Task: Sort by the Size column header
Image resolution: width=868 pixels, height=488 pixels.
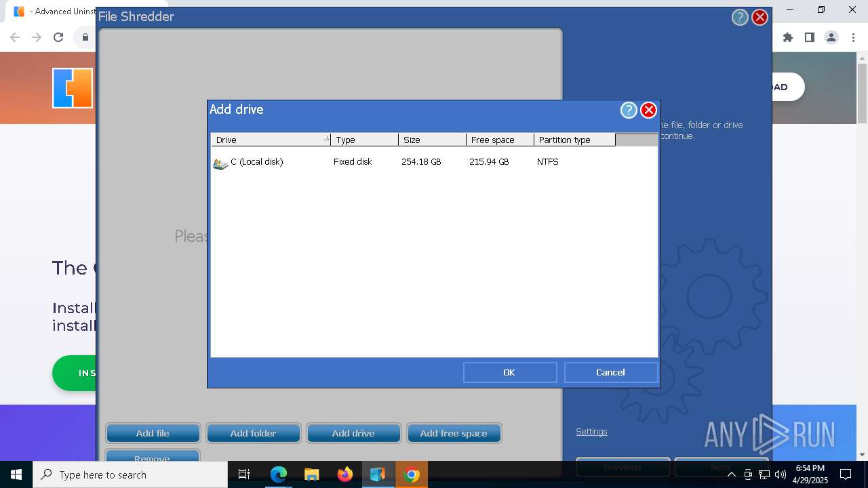Action: click(433, 140)
